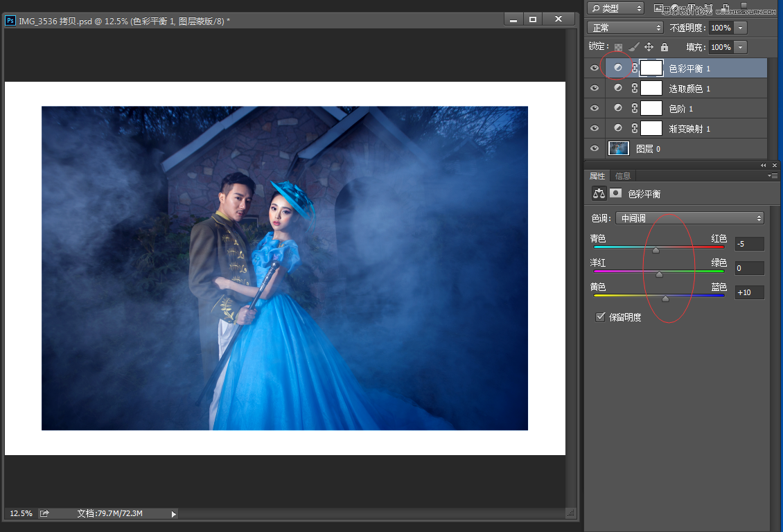Screen dimensions: 783x532
Task: Click the yellow-blue slider handle
Action: tap(665, 299)
